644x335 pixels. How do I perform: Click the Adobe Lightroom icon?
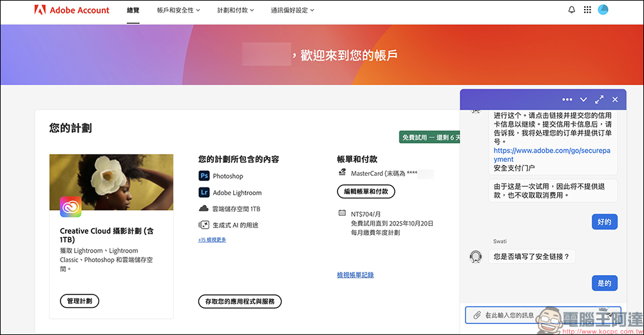click(x=204, y=193)
